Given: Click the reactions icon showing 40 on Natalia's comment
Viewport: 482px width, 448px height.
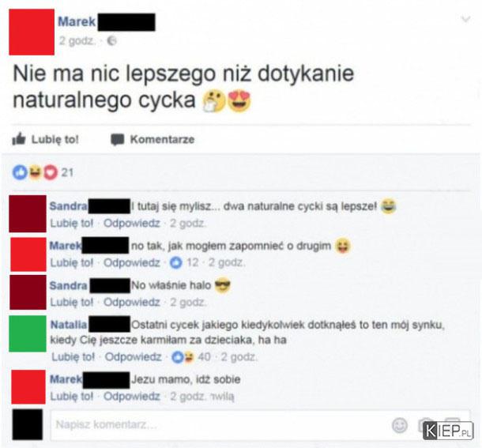Looking at the screenshot, I should tap(183, 357).
